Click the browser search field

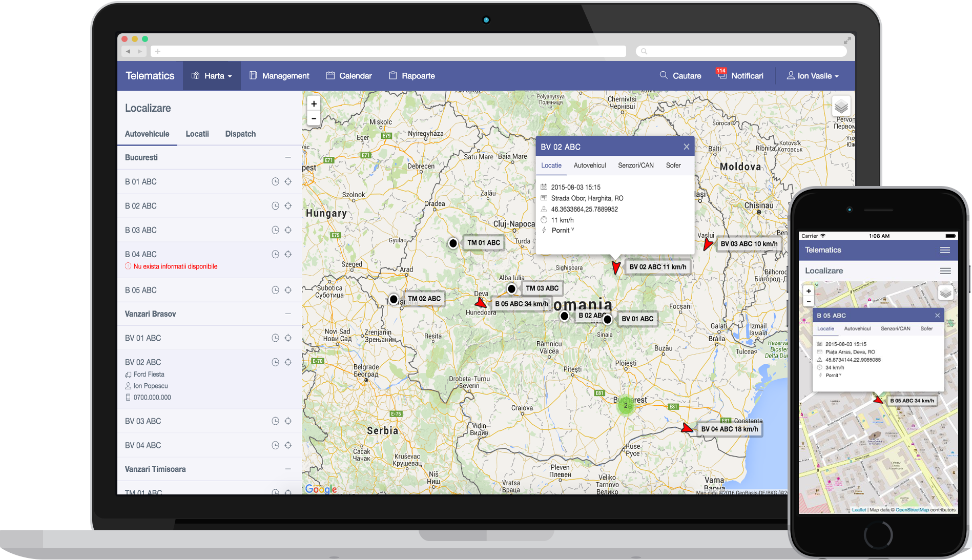click(741, 51)
